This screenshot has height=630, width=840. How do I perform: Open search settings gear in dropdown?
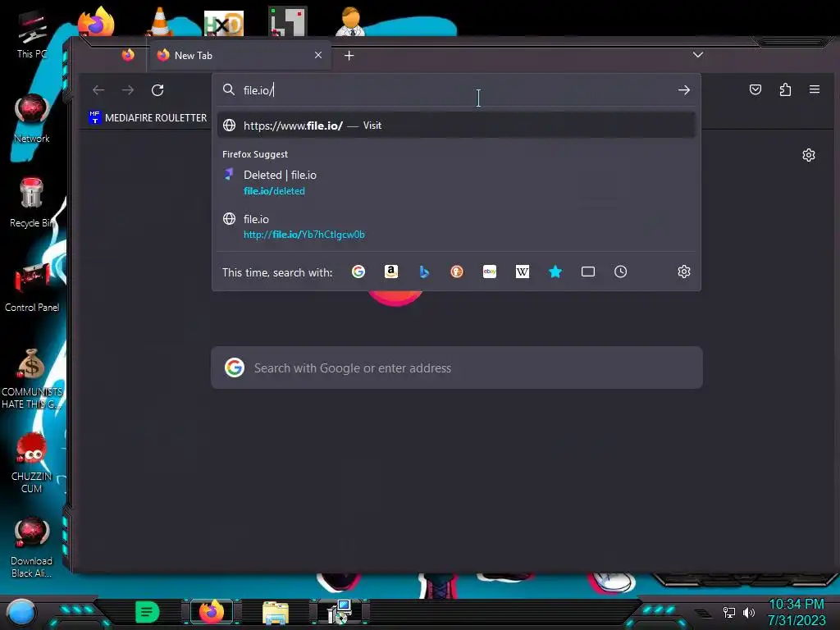click(x=683, y=272)
